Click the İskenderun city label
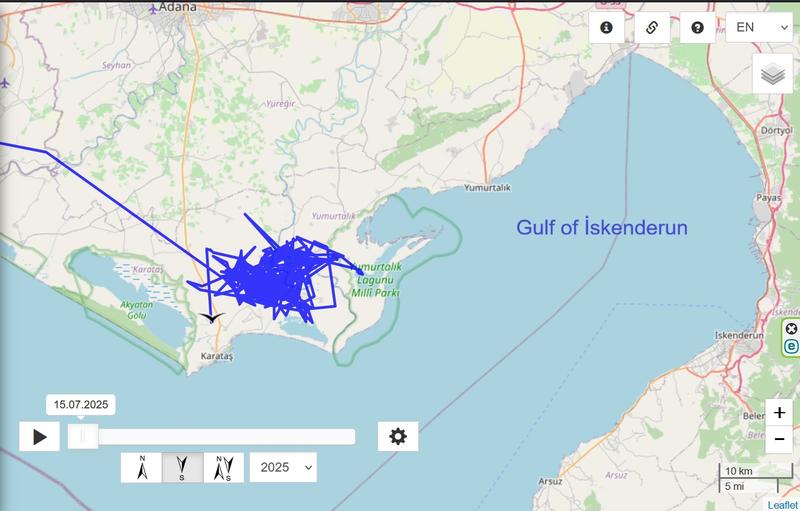 (739, 336)
